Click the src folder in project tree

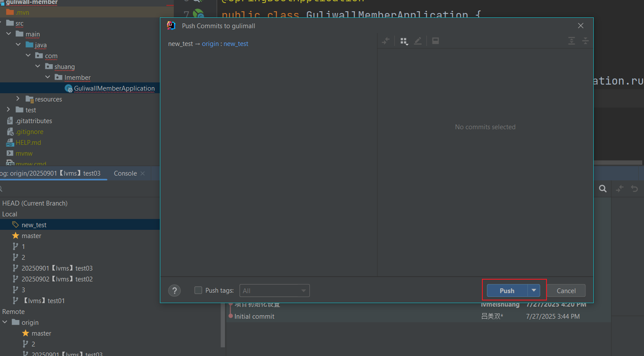pos(20,23)
